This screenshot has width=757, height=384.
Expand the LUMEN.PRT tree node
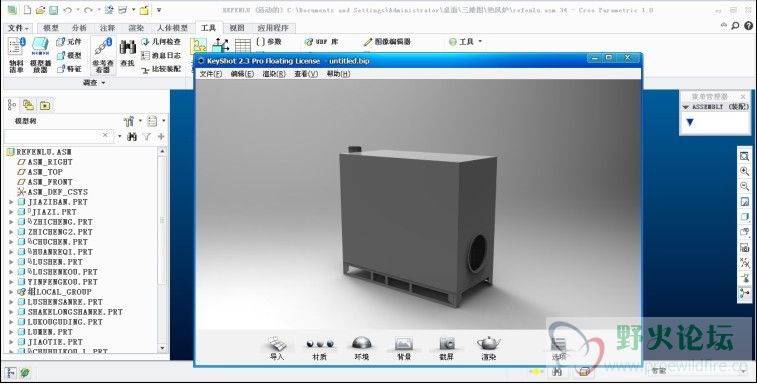click(x=11, y=332)
